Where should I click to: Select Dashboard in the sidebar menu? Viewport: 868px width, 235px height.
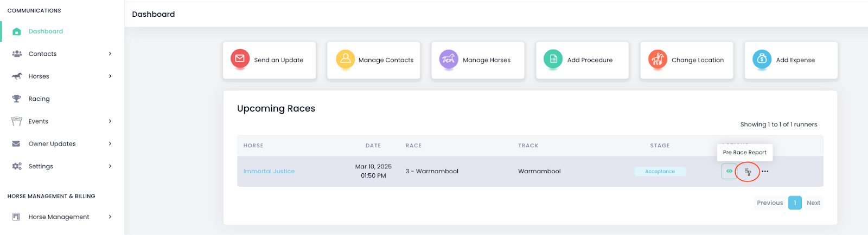click(46, 31)
